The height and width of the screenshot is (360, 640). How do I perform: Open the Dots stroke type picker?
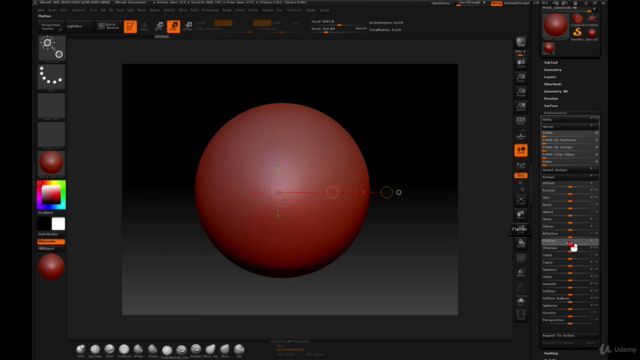pos(51,77)
